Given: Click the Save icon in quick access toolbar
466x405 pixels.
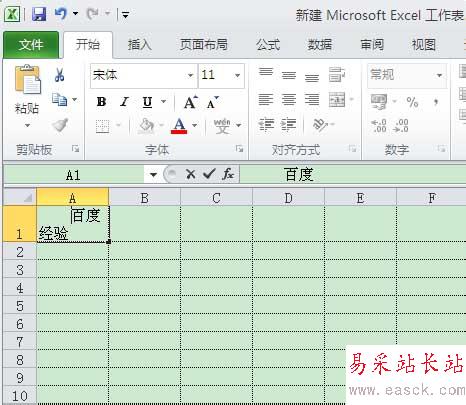Looking at the screenshot, I should click(39, 14).
